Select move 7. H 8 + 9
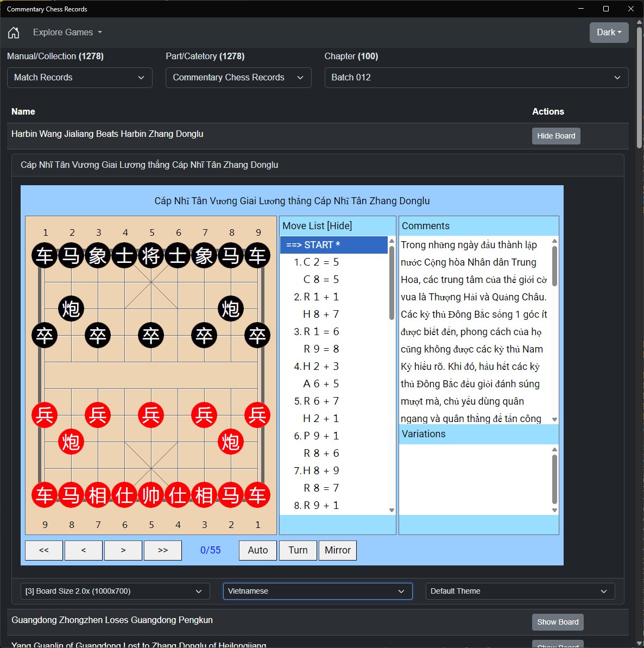The image size is (644, 648). click(334, 470)
